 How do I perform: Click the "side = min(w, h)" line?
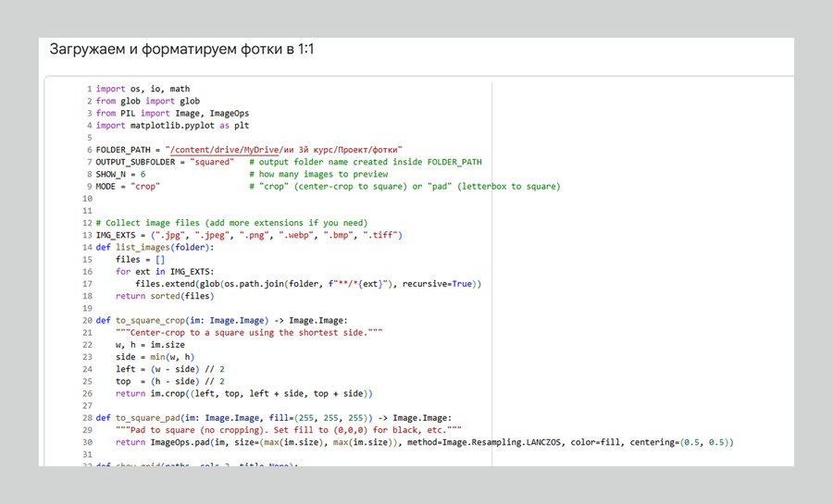tap(154, 357)
